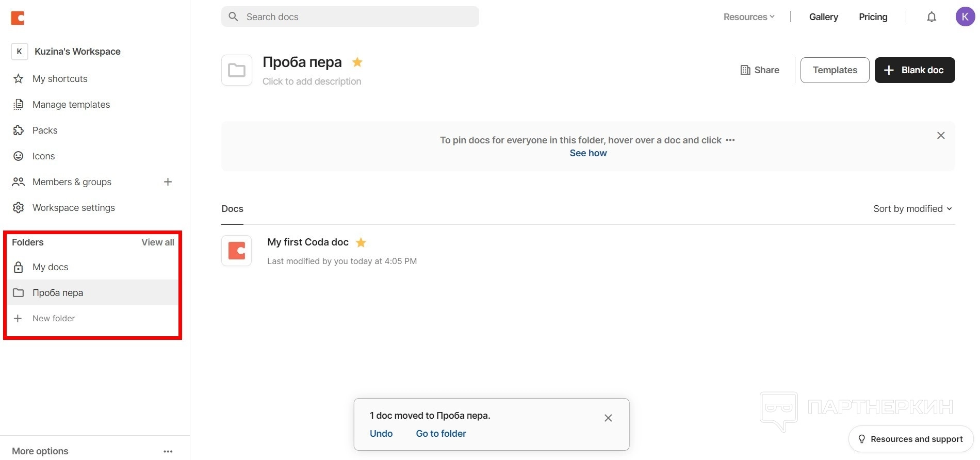Click Undo in the notification toast
Image resolution: width=980 pixels, height=460 pixels.
click(x=381, y=434)
